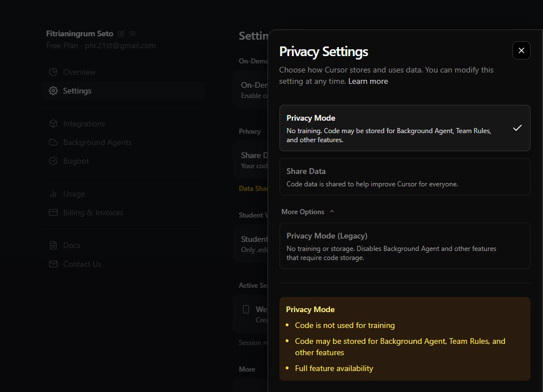Open the Bugbot sidebar entry
543x392 pixels.
pos(75,161)
